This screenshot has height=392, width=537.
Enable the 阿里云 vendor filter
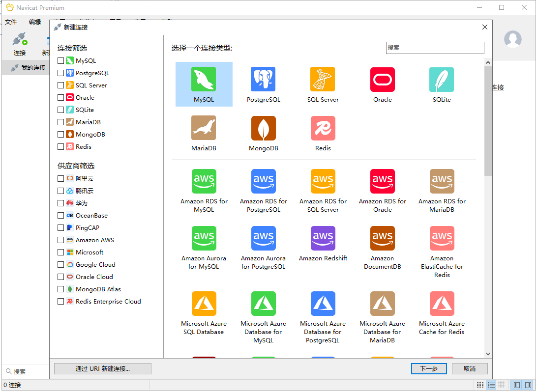coord(60,178)
